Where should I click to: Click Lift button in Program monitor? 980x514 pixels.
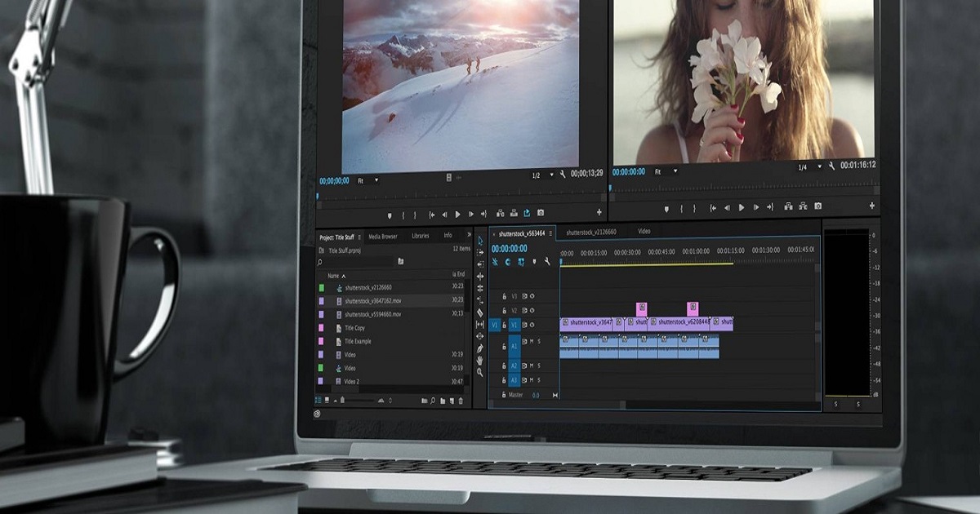(x=788, y=206)
